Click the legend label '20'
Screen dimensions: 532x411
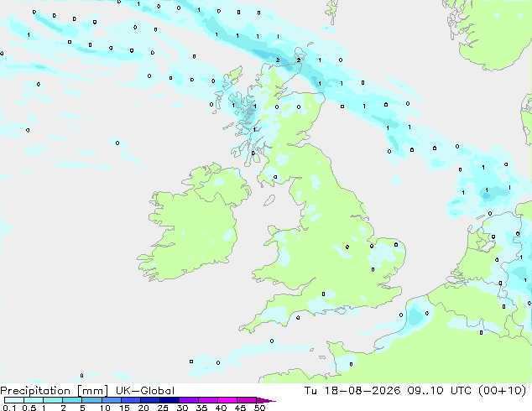(143, 408)
